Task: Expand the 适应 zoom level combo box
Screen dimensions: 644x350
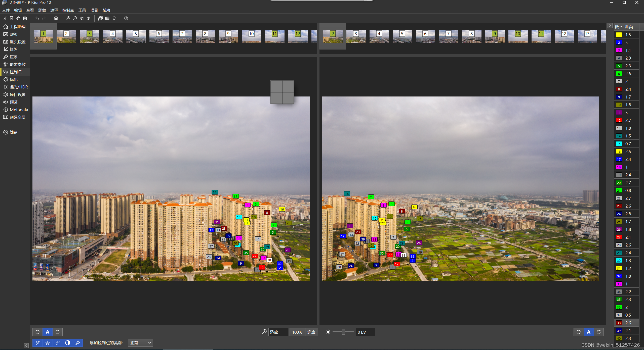Action: point(278,332)
